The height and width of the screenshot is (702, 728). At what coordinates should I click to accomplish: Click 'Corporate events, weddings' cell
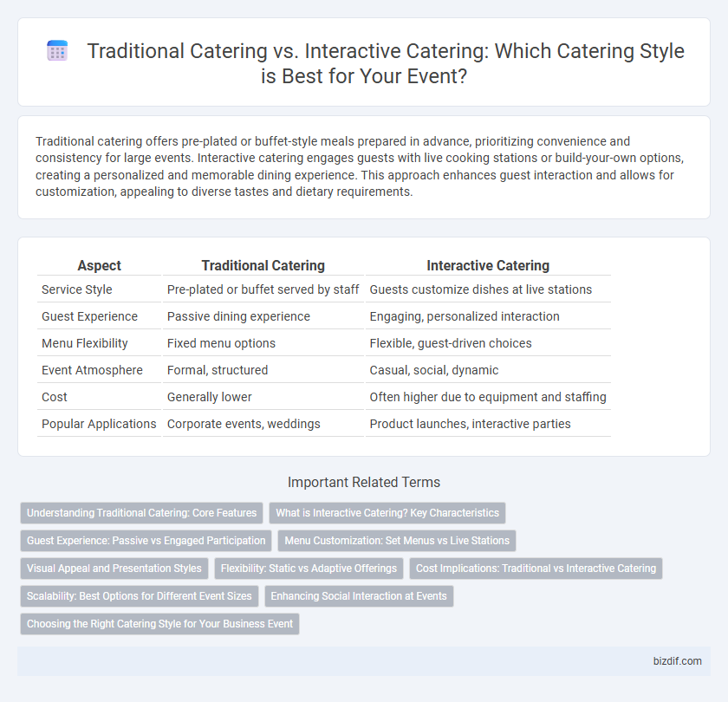click(x=263, y=425)
